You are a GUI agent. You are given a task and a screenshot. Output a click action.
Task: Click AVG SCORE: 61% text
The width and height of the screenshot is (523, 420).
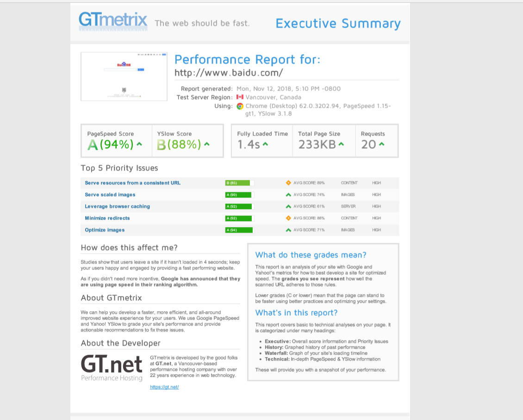click(309, 206)
